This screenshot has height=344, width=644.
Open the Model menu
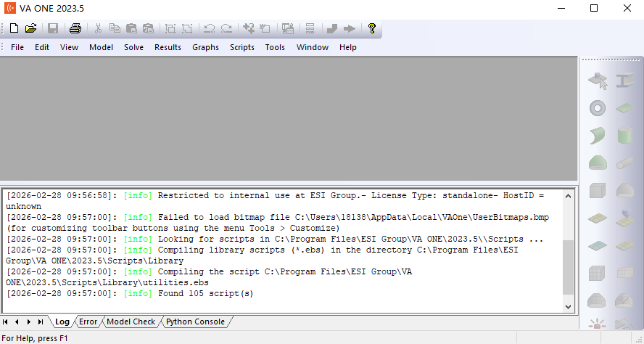[x=101, y=47]
